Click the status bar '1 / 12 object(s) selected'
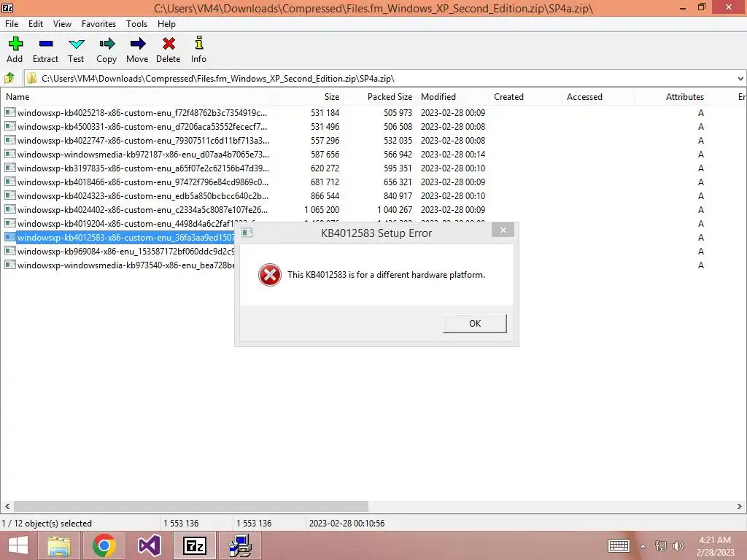The width and height of the screenshot is (747, 560). point(47,524)
